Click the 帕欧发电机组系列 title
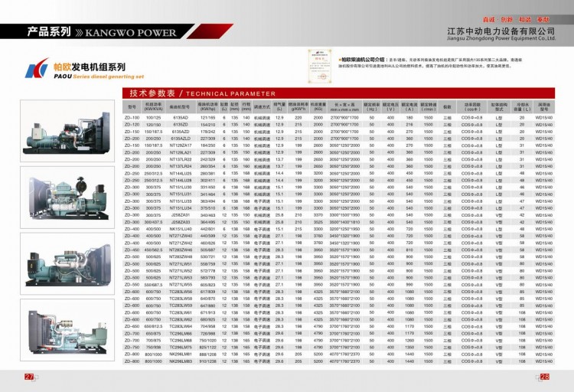This screenshot has width=574, height=392. click(90, 67)
